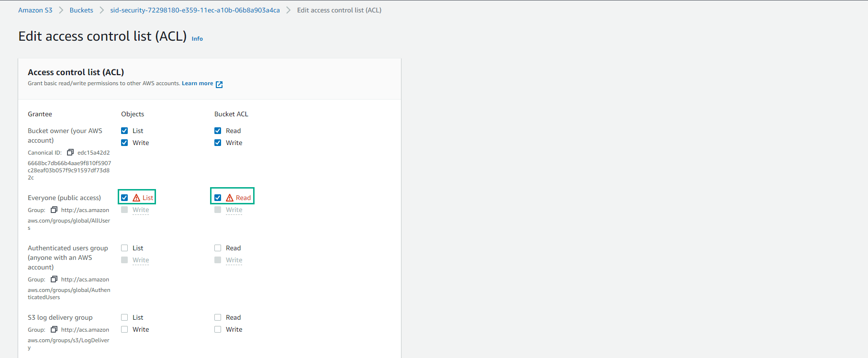This screenshot has width=868, height=358.
Task: Copy the Authenticated users group URI
Action: 54,279
